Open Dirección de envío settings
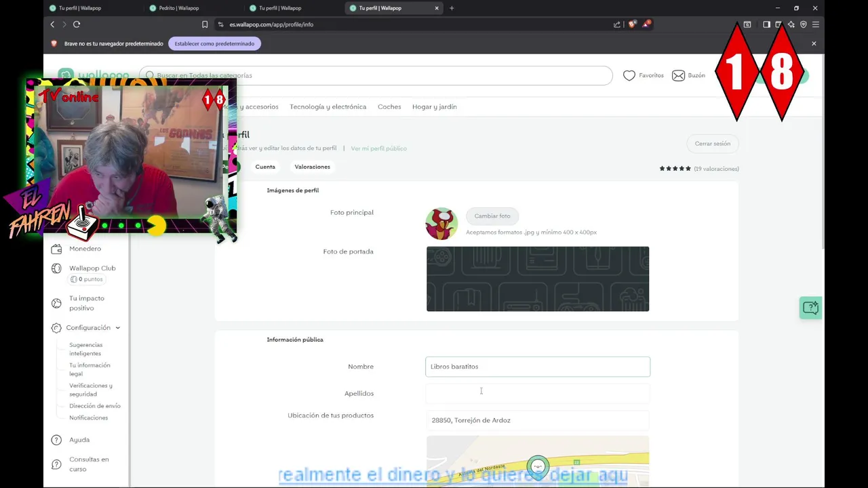 95,406
